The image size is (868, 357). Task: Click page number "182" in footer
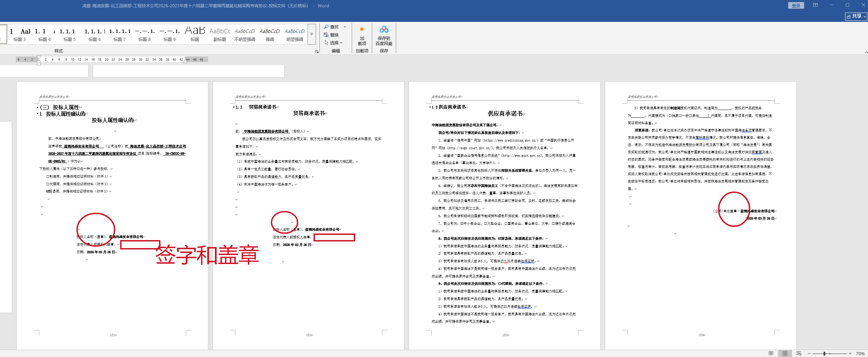(x=309, y=335)
